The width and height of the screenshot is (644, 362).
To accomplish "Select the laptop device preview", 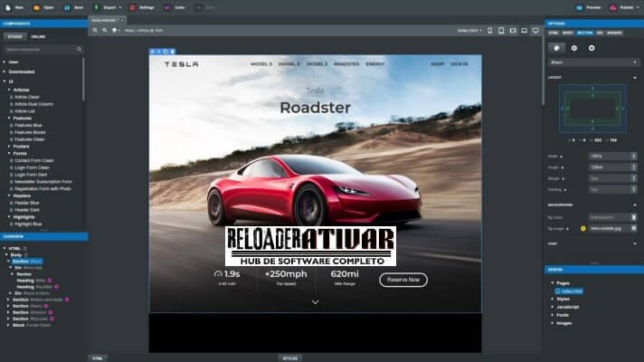I will click(524, 31).
